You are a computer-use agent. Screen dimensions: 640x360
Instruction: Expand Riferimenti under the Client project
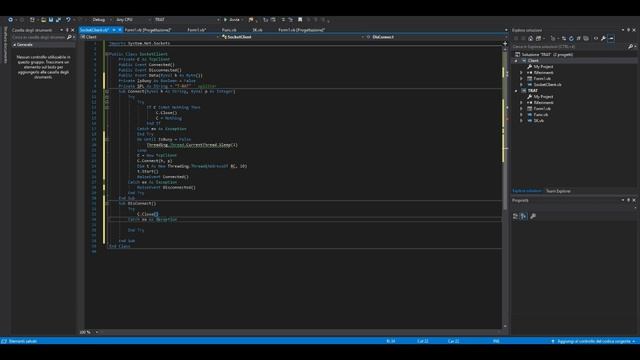coord(521,73)
